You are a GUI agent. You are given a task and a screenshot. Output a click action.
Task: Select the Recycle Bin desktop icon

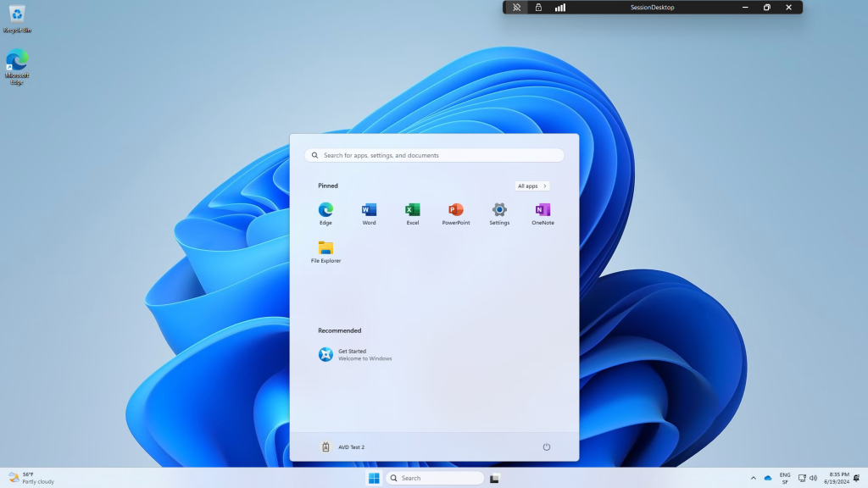17,19
